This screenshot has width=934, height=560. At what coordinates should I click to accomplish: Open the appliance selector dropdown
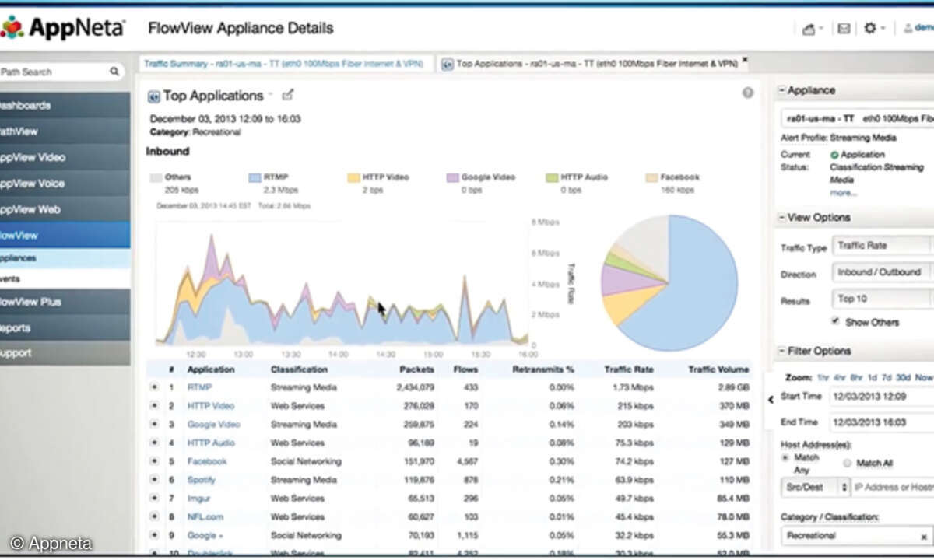point(858,118)
